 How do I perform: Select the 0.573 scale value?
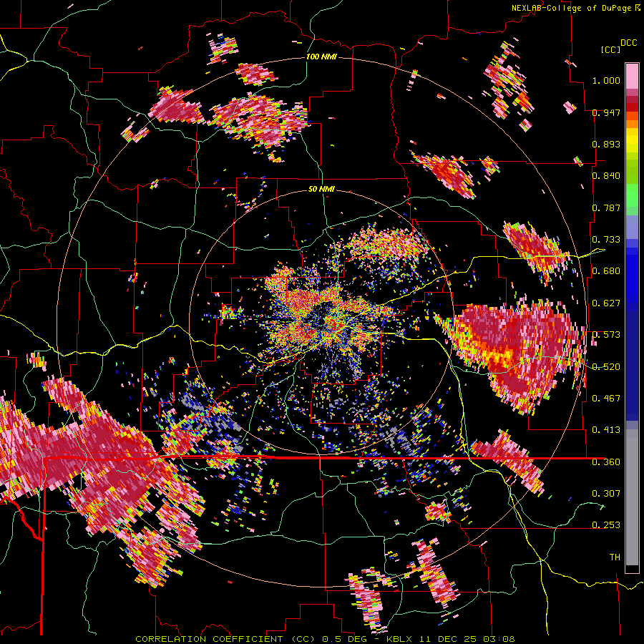[x=606, y=335]
